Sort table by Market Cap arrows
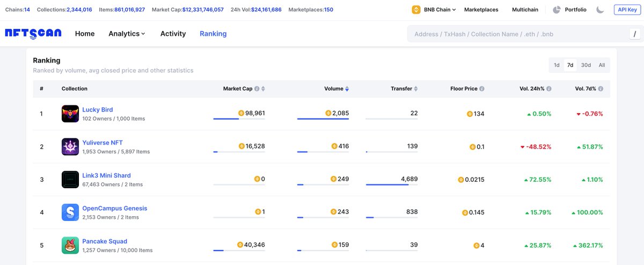 (x=263, y=89)
